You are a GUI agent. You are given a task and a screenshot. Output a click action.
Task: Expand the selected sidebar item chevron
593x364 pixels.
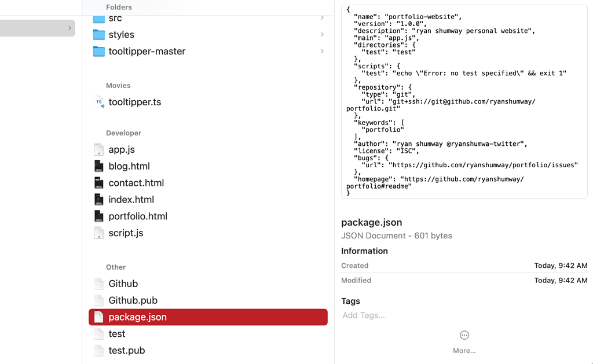(x=69, y=28)
